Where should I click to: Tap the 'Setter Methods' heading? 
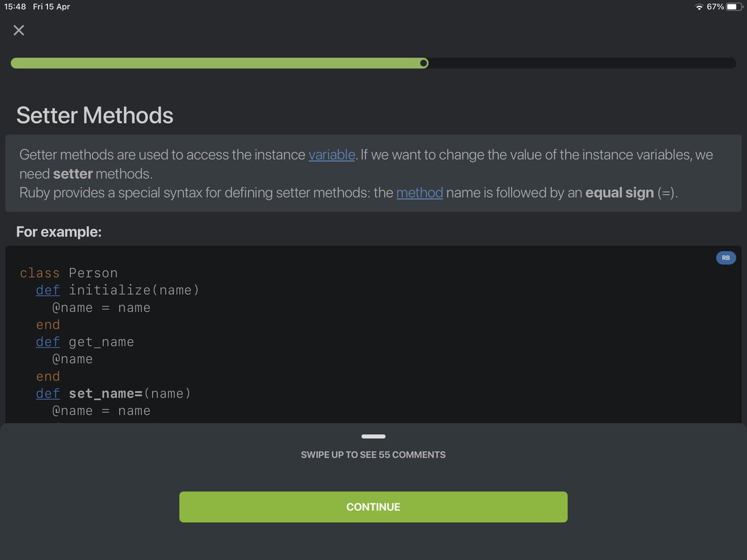(x=95, y=115)
